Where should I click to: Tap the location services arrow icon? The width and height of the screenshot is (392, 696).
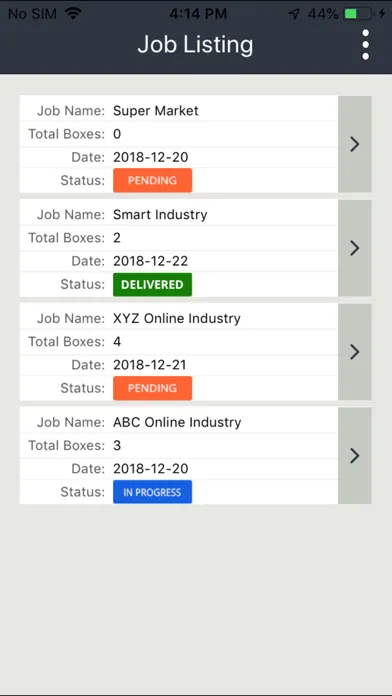pyautogui.click(x=294, y=14)
